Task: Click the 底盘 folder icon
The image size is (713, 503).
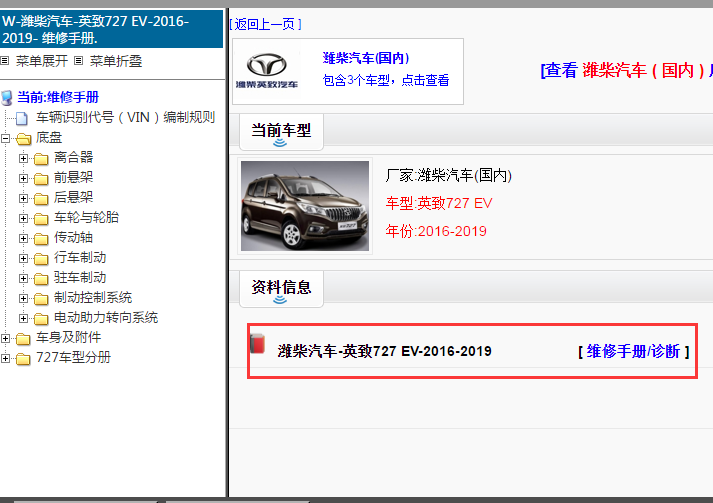Action: pyautogui.click(x=23, y=138)
